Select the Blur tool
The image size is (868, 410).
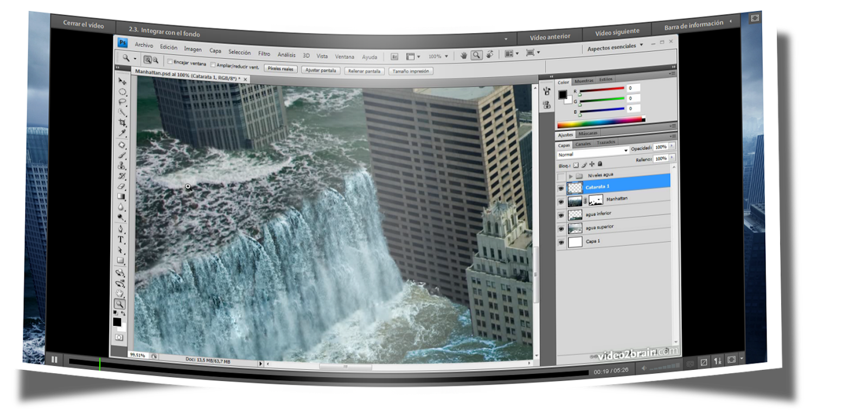coord(122,207)
